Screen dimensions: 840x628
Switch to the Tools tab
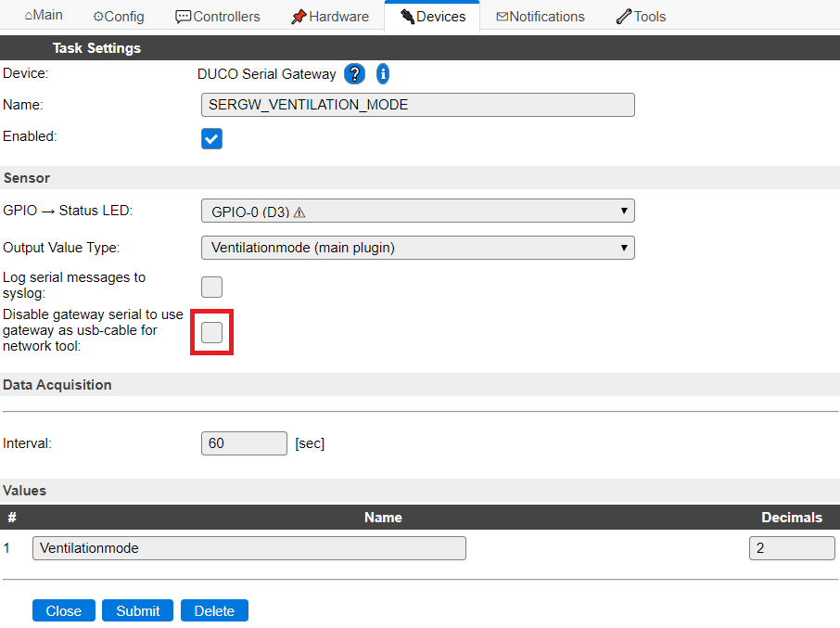coord(641,17)
